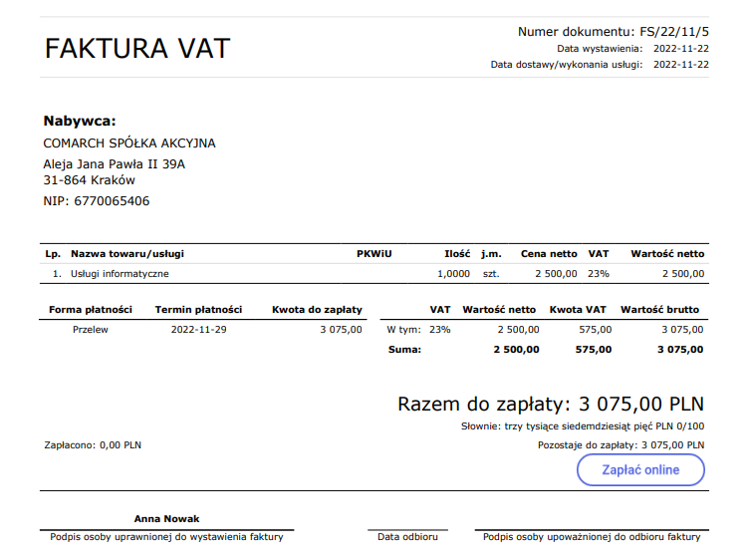Screen dimensions: 748x560
Task: Click the Cena netto column header
Action: (x=549, y=254)
